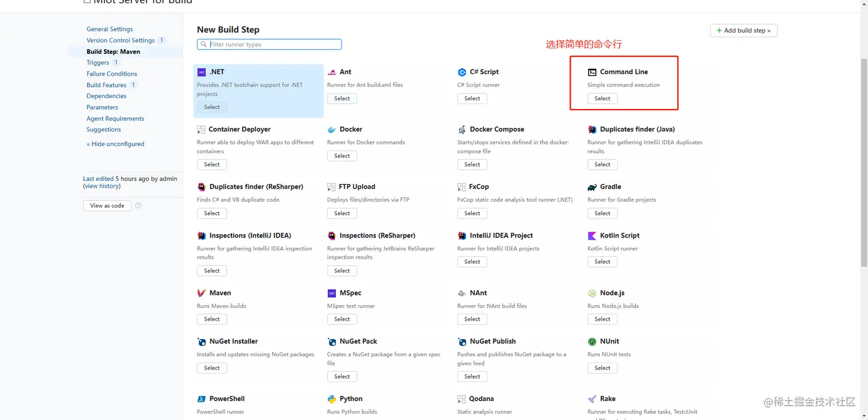The height and width of the screenshot is (420, 868).
Task: Click the NUnit icon
Action: pyautogui.click(x=592, y=341)
